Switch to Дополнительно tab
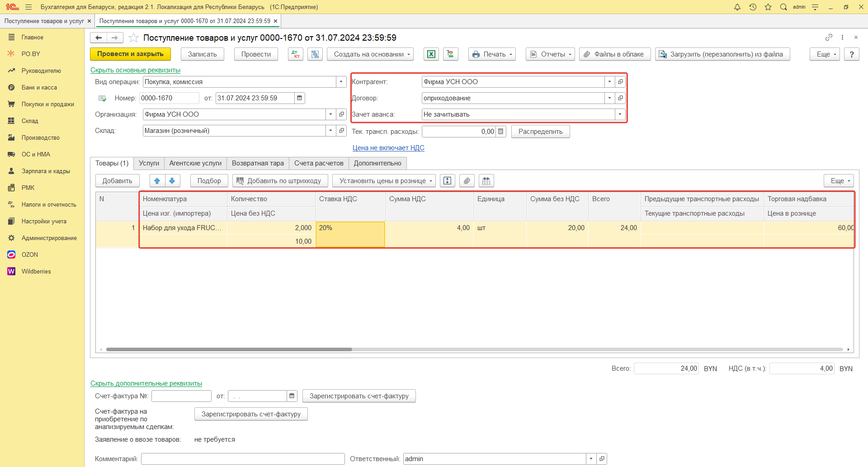This screenshot has height=467, width=868. pyautogui.click(x=377, y=163)
